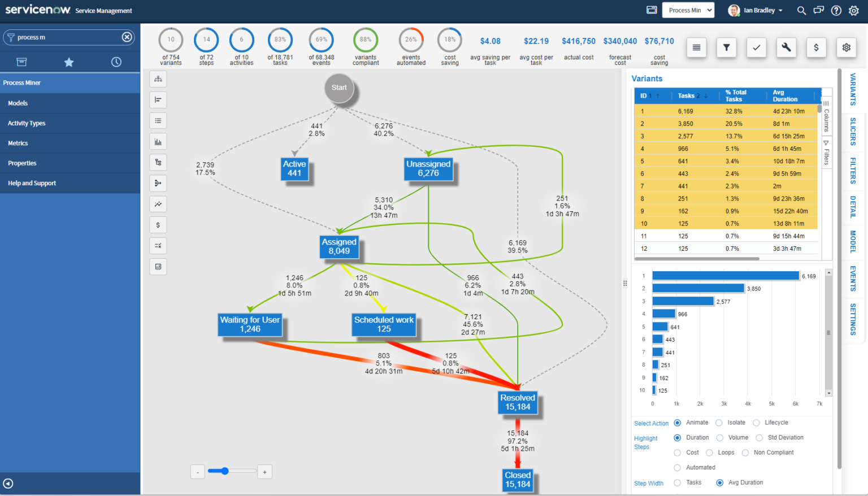This screenshot has height=496, width=868.
Task: Open the chat conversations icon in header
Action: tap(819, 10)
